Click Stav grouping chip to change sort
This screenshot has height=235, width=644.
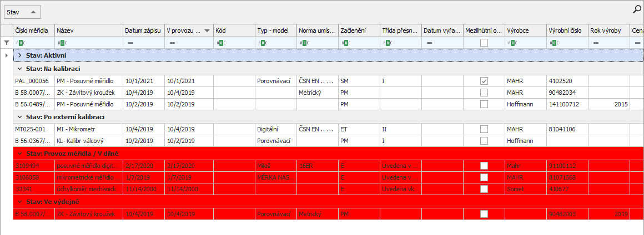tap(22, 12)
